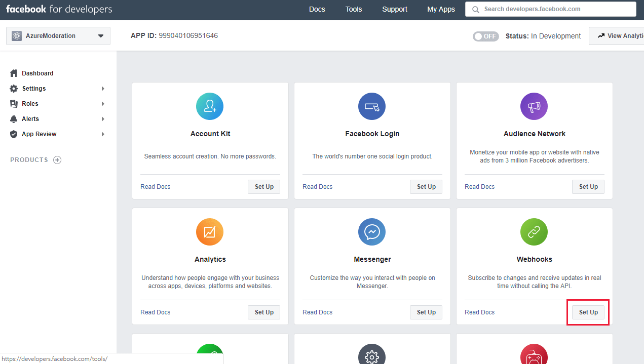Open the AzureModeration app switcher dropdown
This screenshot has height=364, width=644.
[58, 35]
